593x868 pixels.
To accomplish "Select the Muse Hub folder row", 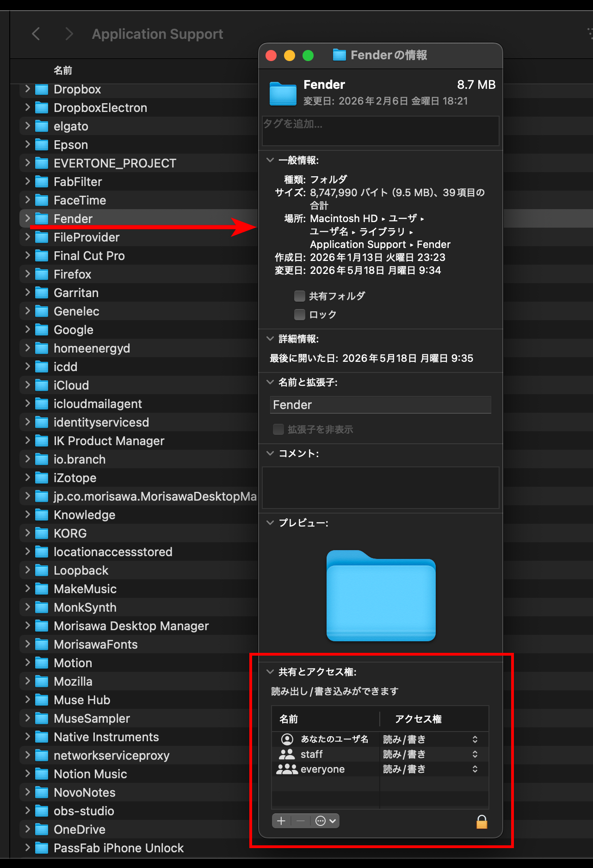I will [139, 700].
